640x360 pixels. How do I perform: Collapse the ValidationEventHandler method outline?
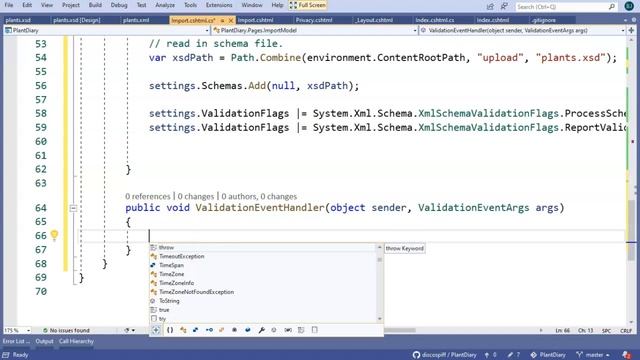pos(73,208)
